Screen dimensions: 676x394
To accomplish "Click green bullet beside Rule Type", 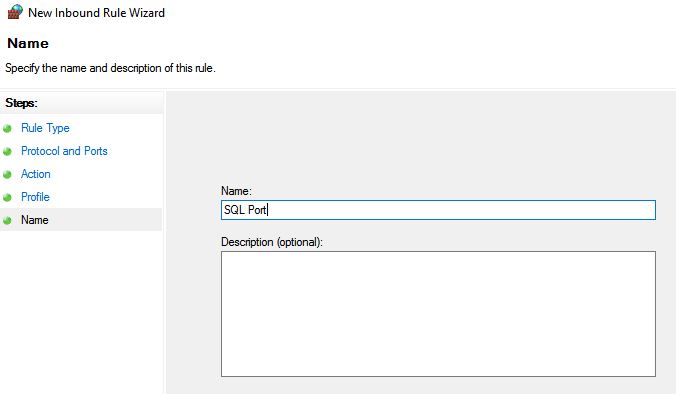I will [x=7, y=128].
